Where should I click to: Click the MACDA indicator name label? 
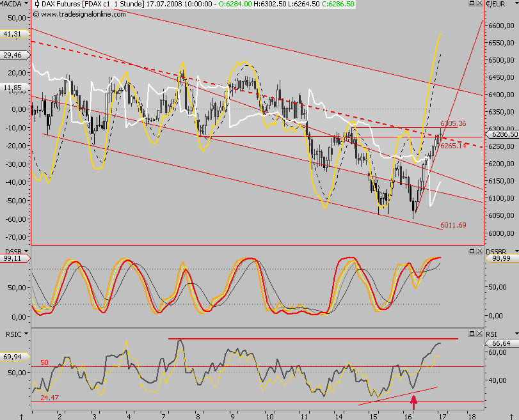click(x=11, y=4)
